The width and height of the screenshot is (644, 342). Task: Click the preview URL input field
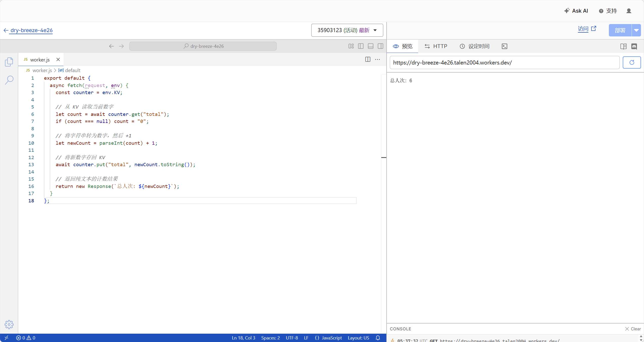coord(504,62)
